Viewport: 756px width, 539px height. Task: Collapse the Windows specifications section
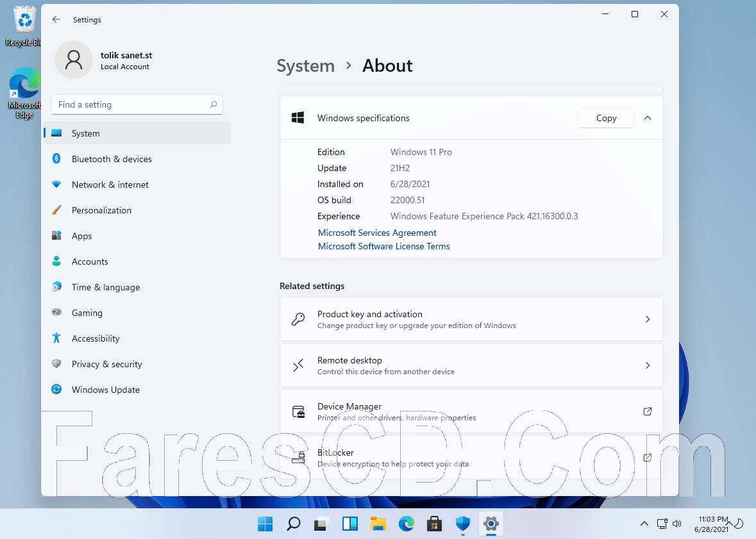coord(648,118)
